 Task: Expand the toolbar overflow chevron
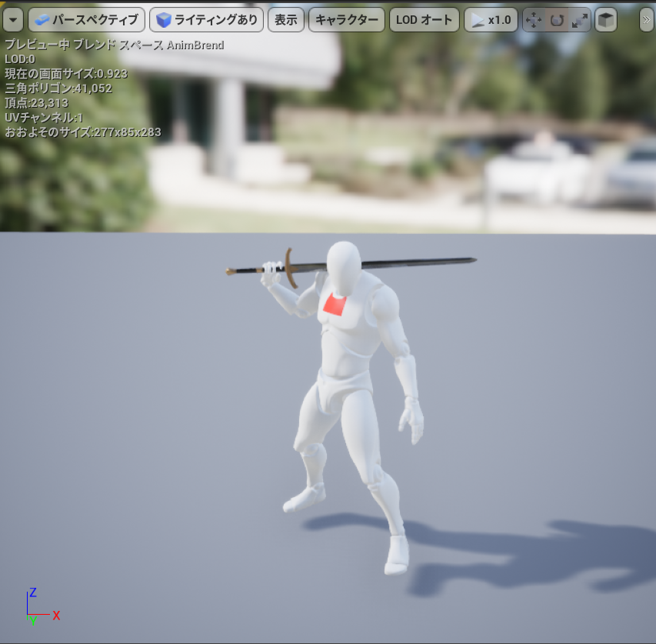(646, 19)
